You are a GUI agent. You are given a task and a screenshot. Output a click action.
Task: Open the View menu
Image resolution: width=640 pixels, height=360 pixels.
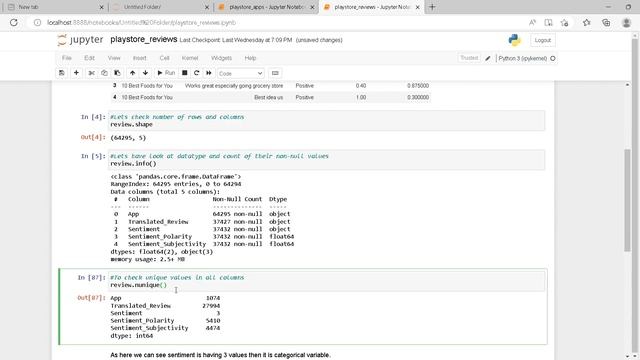coord(114,58)
